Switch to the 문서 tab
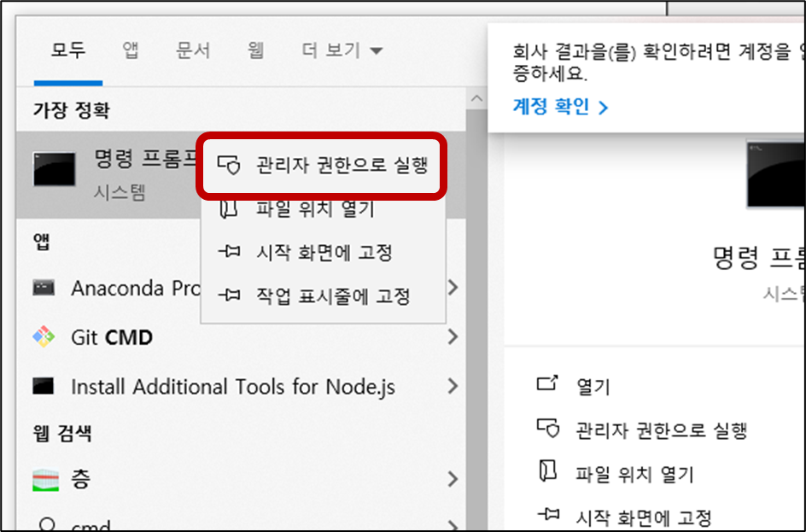This screenshot has width=806, height=532. click(x=193, y=50)
